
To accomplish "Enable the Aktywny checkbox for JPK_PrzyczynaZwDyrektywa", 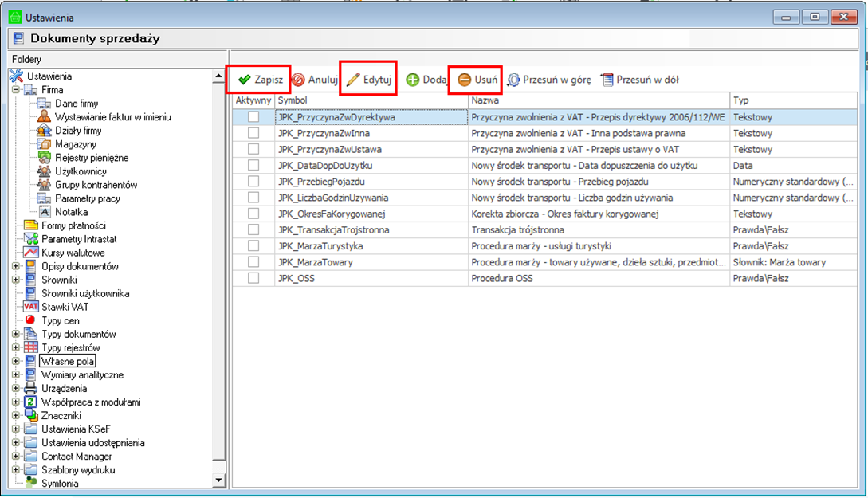I will (x=253, y=117).
